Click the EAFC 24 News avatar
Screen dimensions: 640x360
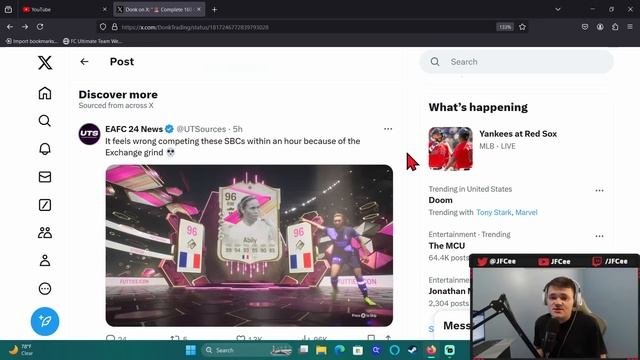point(89,134)
